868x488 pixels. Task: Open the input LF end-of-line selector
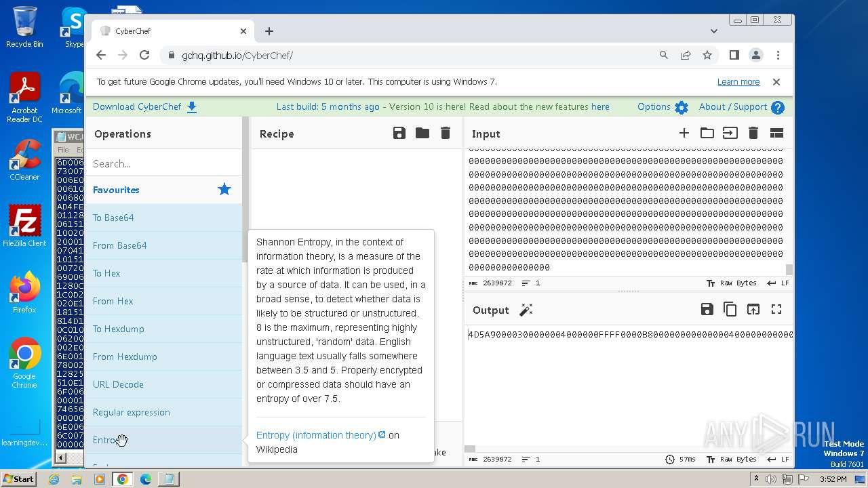click(x=778, y=283)
